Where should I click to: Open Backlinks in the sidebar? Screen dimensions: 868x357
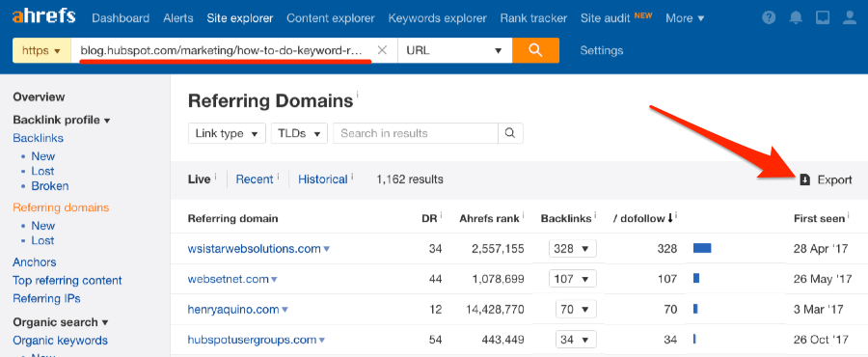tap(39, 138)
